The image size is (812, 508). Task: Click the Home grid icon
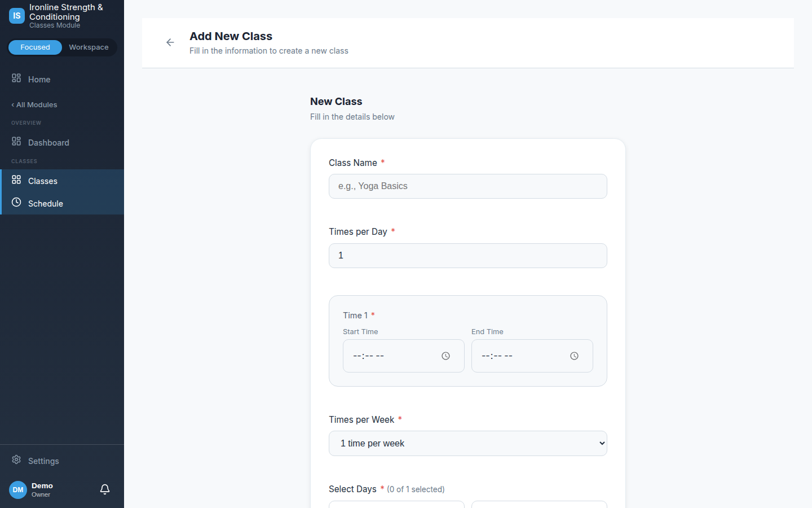[16, 78]
